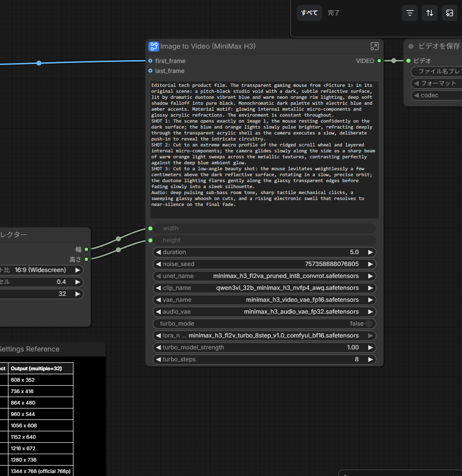The image size is (462, 476).
Task: Select next clip_name option
Action: point(370,288)
